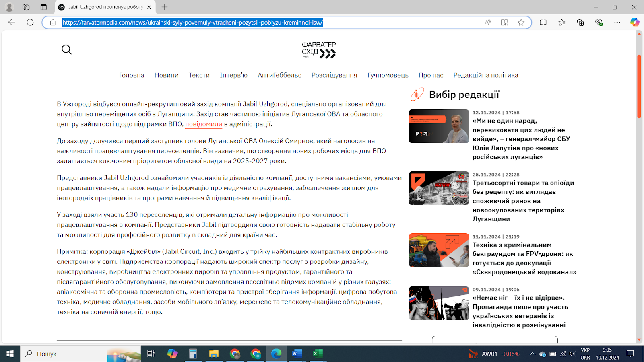Open Browser essentials heart icon

point(599,23)
